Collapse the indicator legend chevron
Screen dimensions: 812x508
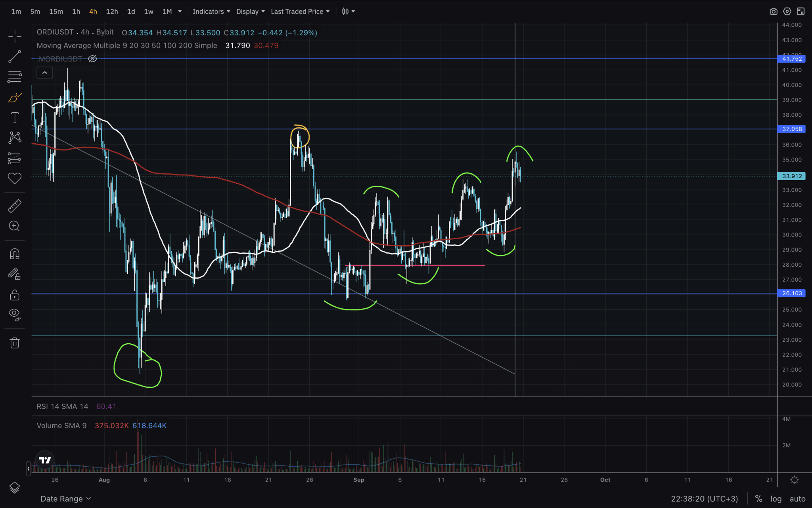tap(45, 73)
